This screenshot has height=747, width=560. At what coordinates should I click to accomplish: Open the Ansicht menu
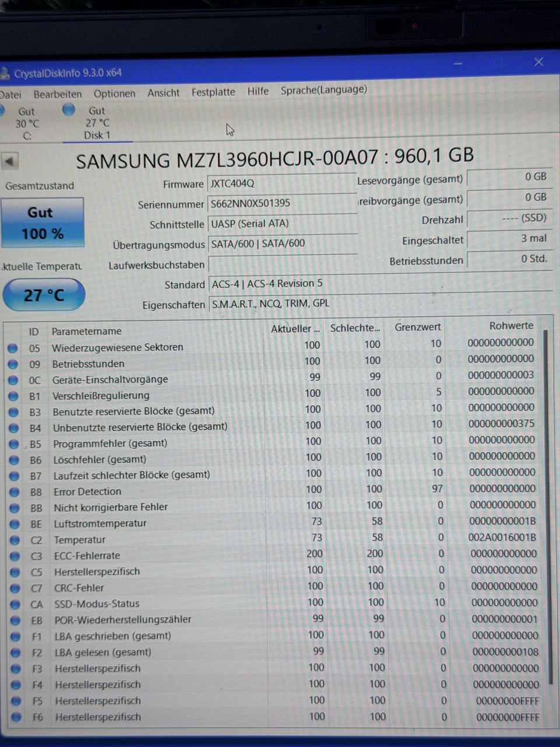click(163, 93)
